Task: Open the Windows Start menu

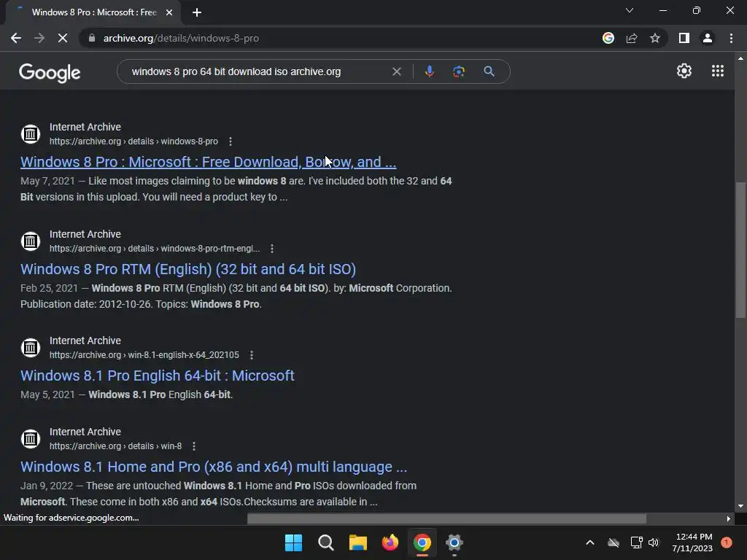Action: coord(293,542)
